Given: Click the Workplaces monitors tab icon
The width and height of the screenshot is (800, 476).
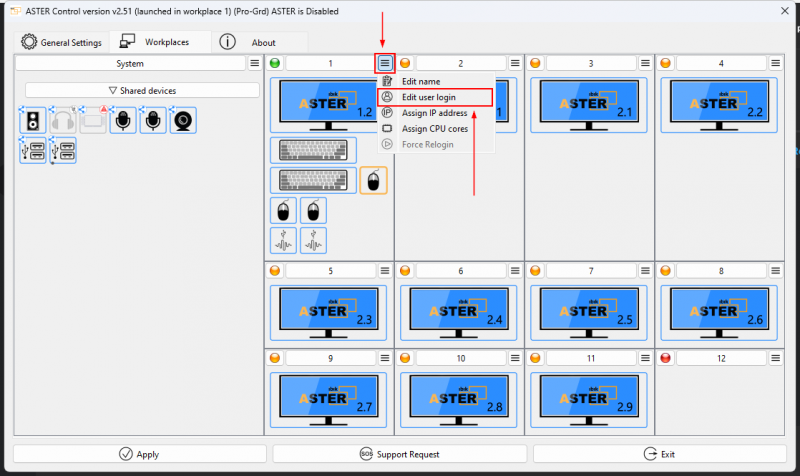Looking at the screenshot, I should coord(127,41).
